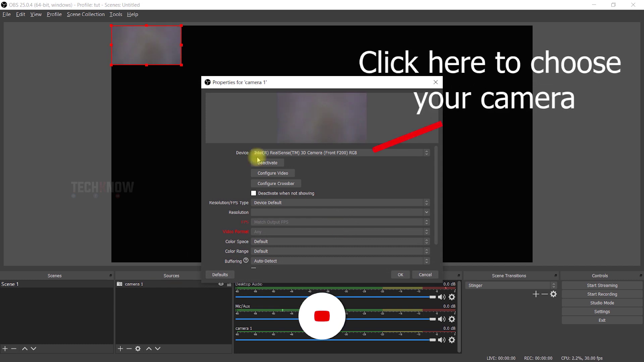The image size is (644, 362).
Task: Select Scene 1 in Scenes list
Action: (57, 284)
